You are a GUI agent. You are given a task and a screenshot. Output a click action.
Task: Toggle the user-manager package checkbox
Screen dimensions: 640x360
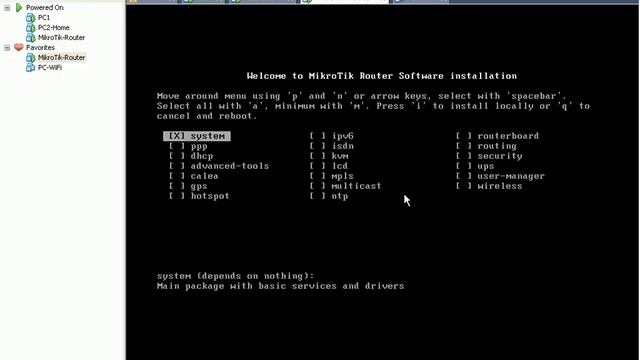point(464,176)
